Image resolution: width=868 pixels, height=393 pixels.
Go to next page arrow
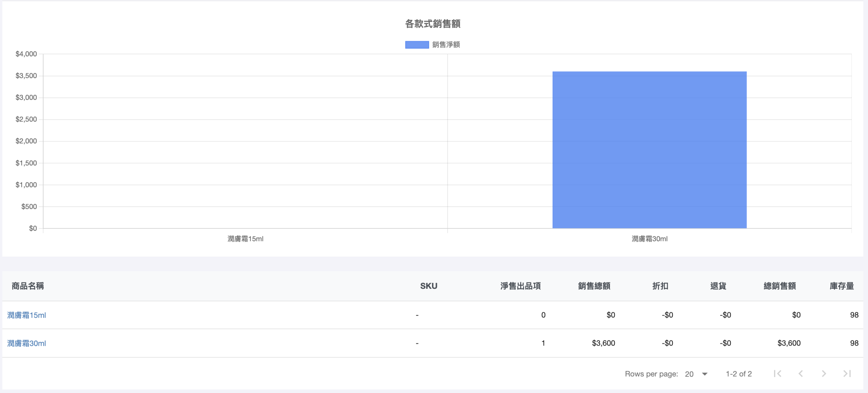pos(824,374)
